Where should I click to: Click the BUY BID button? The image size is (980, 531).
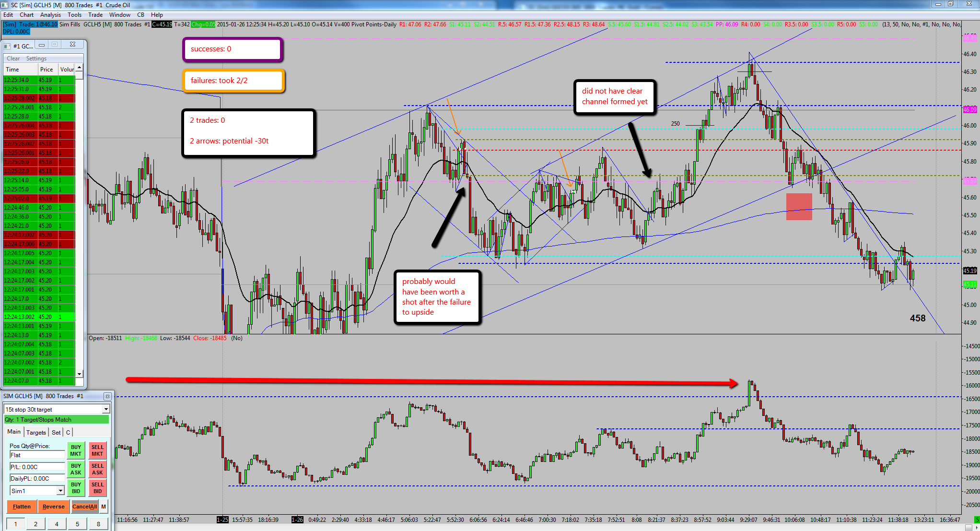76,488
